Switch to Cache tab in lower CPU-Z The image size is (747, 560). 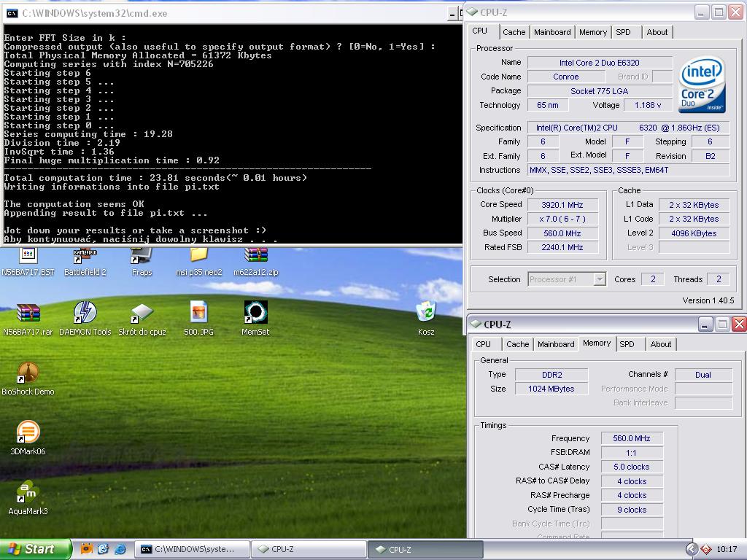tap(517, 344)
